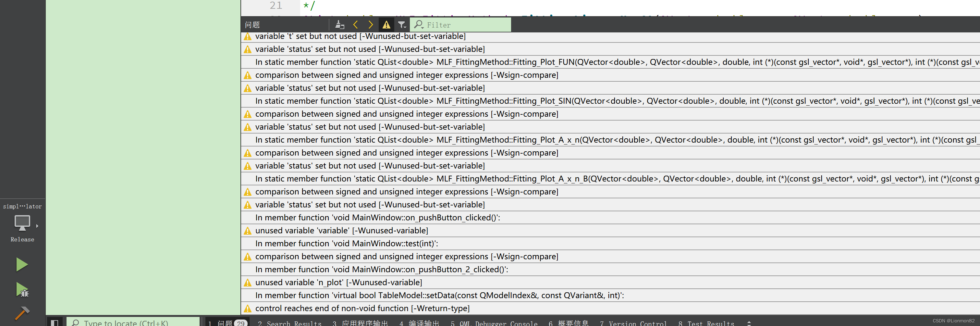Click the Release build configuration label
The width and height of the screenshot is (980, 326).
coord(22,239)
